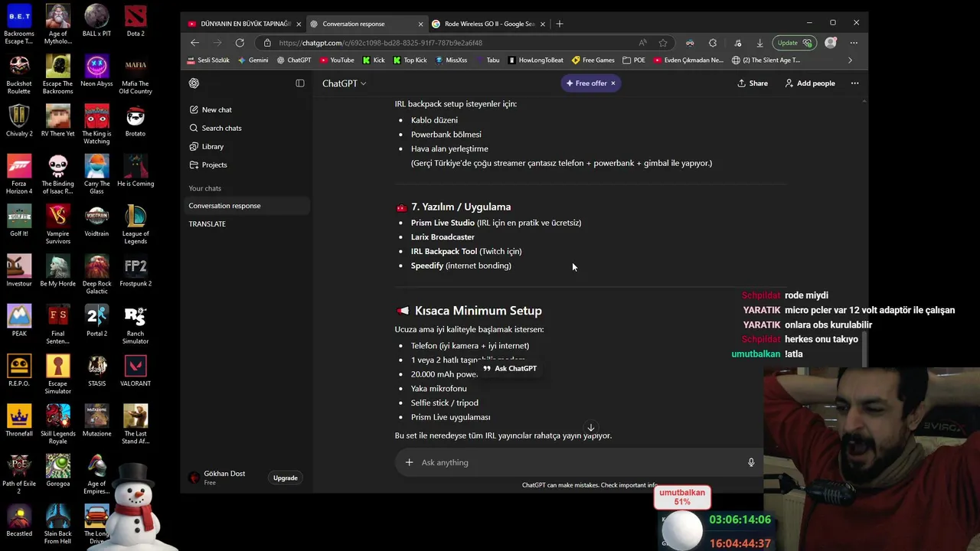Open ChatGPT conversation options three dots
Screen dimensions: 980x551
coord(854,83)
